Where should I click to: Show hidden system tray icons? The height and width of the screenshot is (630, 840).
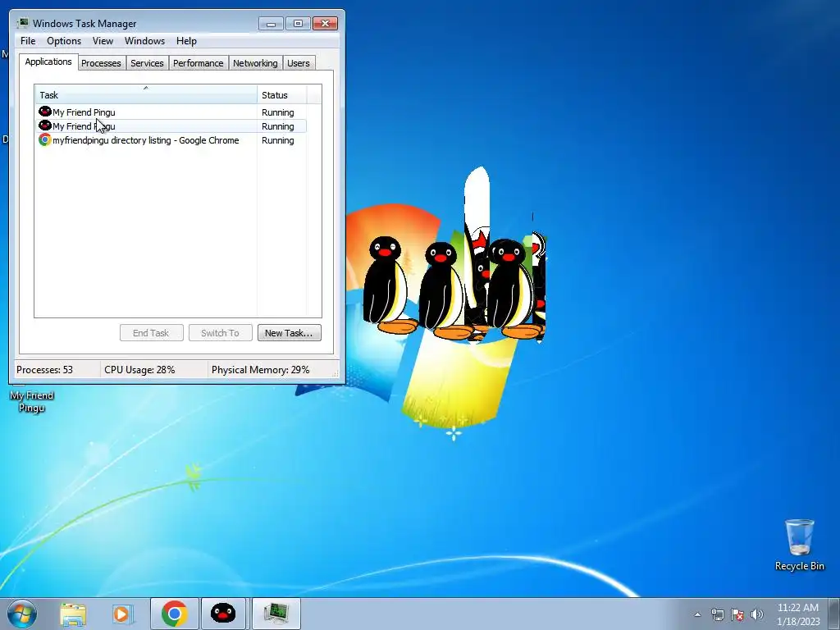(x=697, y=614)
